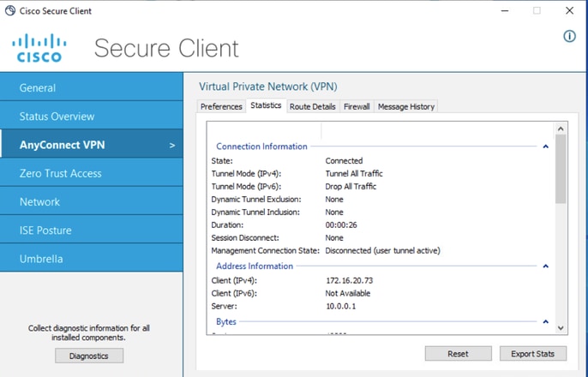Click the Dynamic Tunnel Exclusion label

pyautogui.click(x=256, y=199)
